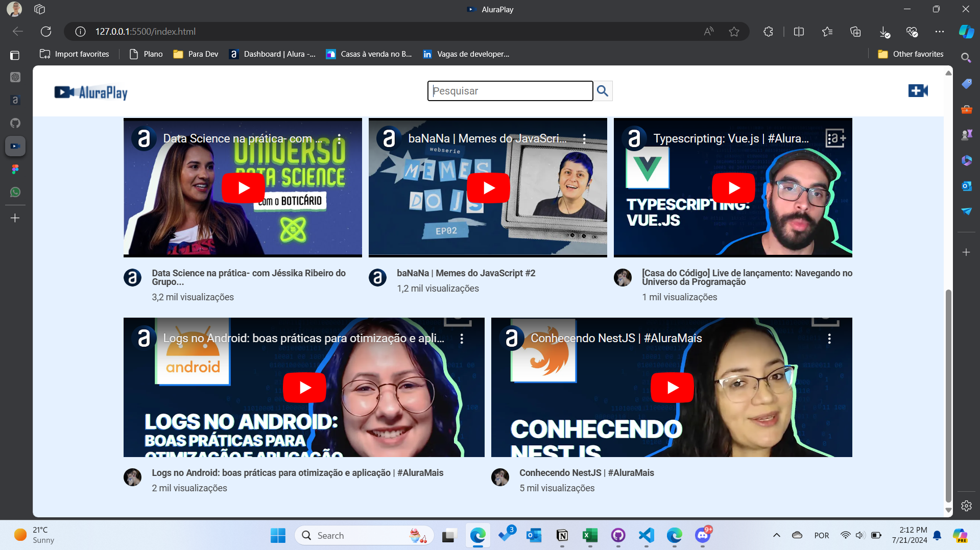Open the collections icon
Image resolution: width=980 pixels, height=550 pixels.
[855, 32]
